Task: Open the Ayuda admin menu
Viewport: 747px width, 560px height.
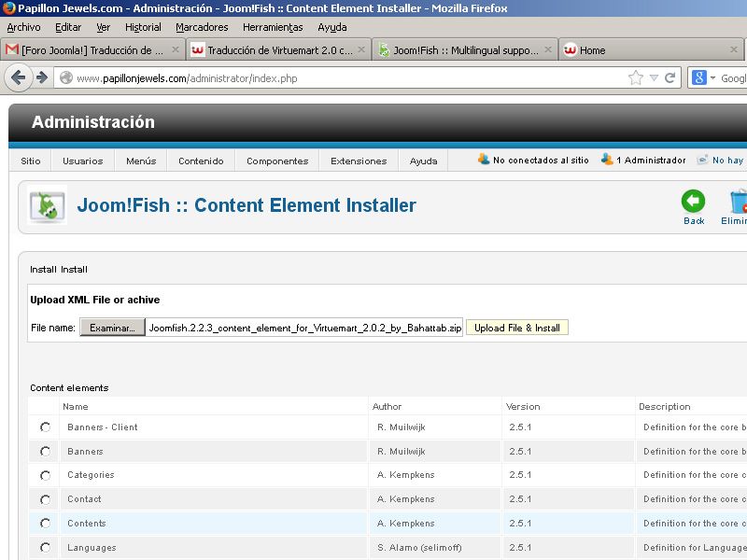Action: point(424,161)
